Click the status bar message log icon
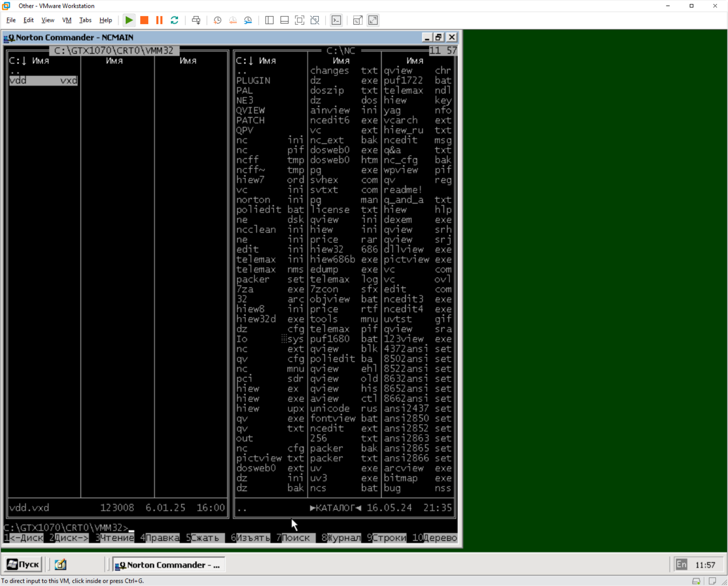728x586 pixels. (x=712, y=581)
